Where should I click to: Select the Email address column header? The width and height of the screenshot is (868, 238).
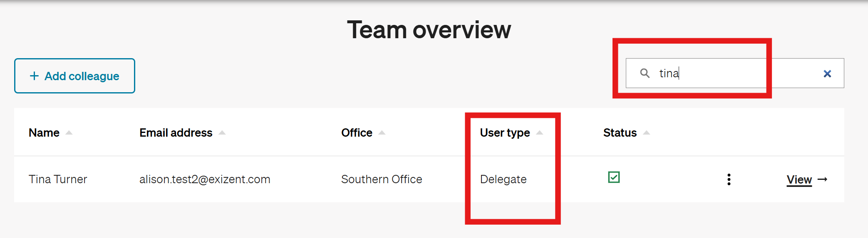click(176, 132)
